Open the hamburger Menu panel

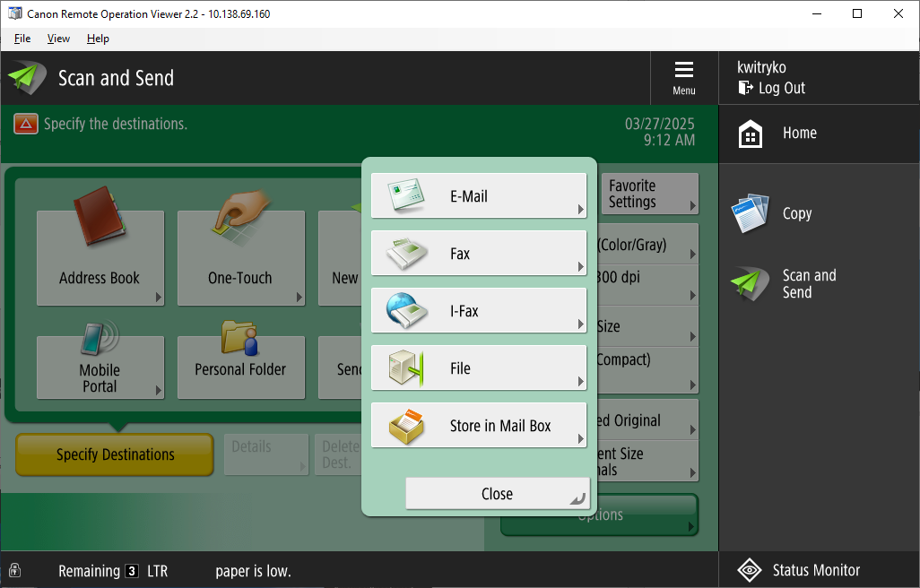(683, 77)
